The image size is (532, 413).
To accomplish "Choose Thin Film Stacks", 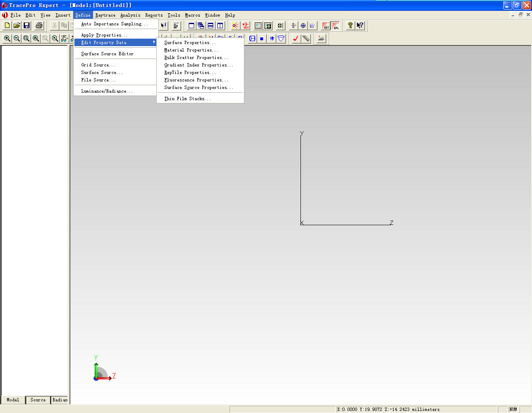I will coord(200,98).
